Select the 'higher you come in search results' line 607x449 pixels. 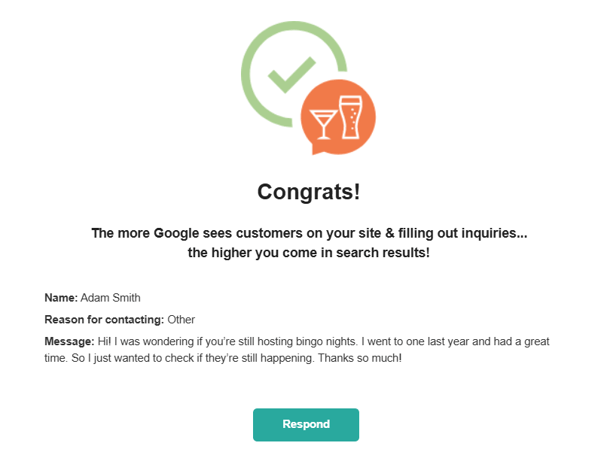[x=308, y=253]
